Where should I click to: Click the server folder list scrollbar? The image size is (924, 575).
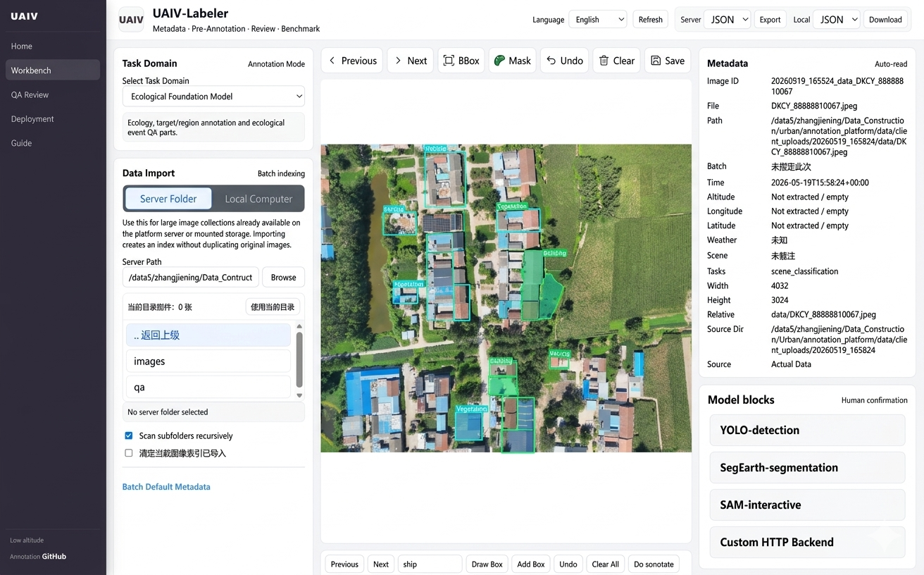[299, 361]
